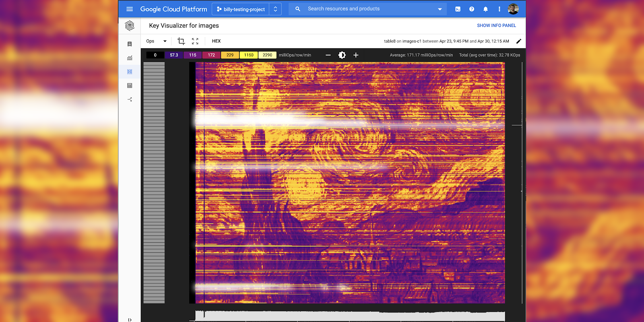The width and height of the screenshot is (644, 322).
Task: Click the Bigtable product logo icon
Action: 130,26
